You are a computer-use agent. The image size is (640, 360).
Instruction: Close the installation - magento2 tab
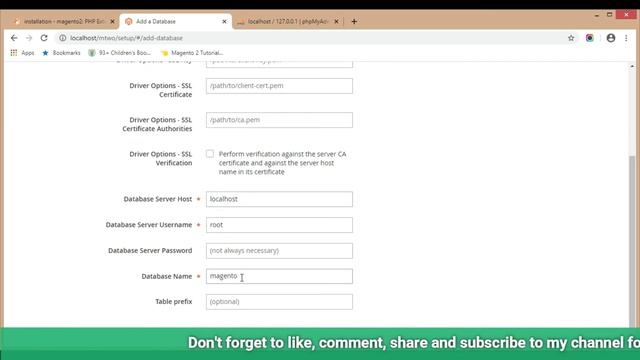tap(112, 21)
